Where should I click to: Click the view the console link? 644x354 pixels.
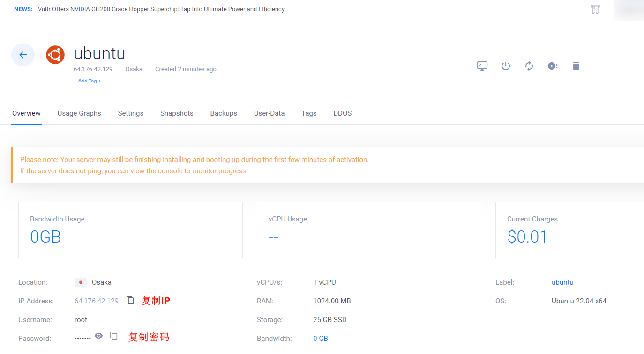(x=157, y=171)
